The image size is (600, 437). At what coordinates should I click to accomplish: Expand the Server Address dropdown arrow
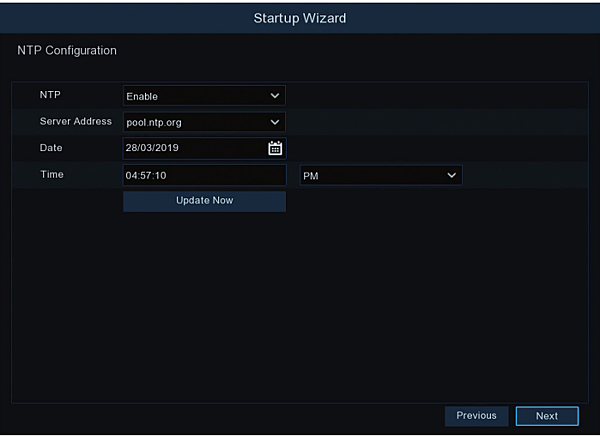[x=275, y=123]
